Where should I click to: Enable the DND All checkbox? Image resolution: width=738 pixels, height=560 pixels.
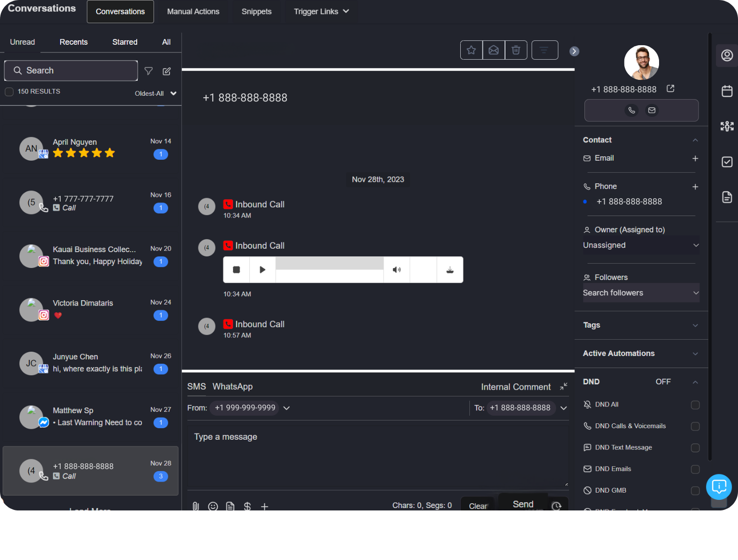(x=695, y=405)
